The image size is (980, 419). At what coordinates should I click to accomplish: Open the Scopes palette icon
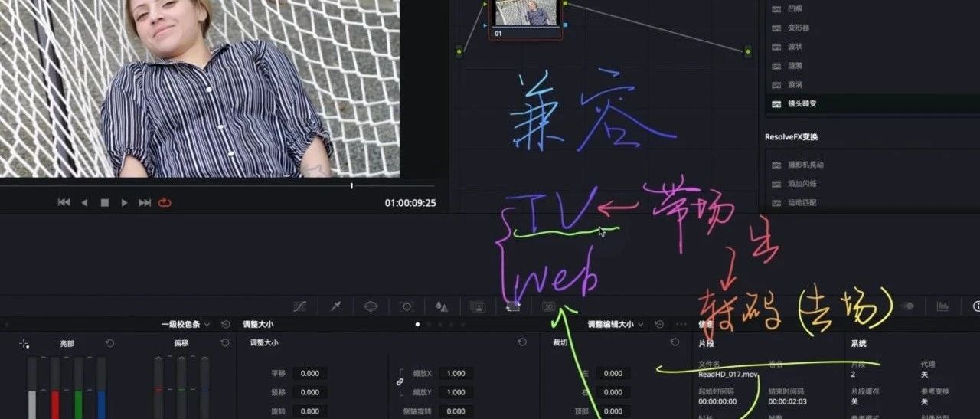coord(942,306)
